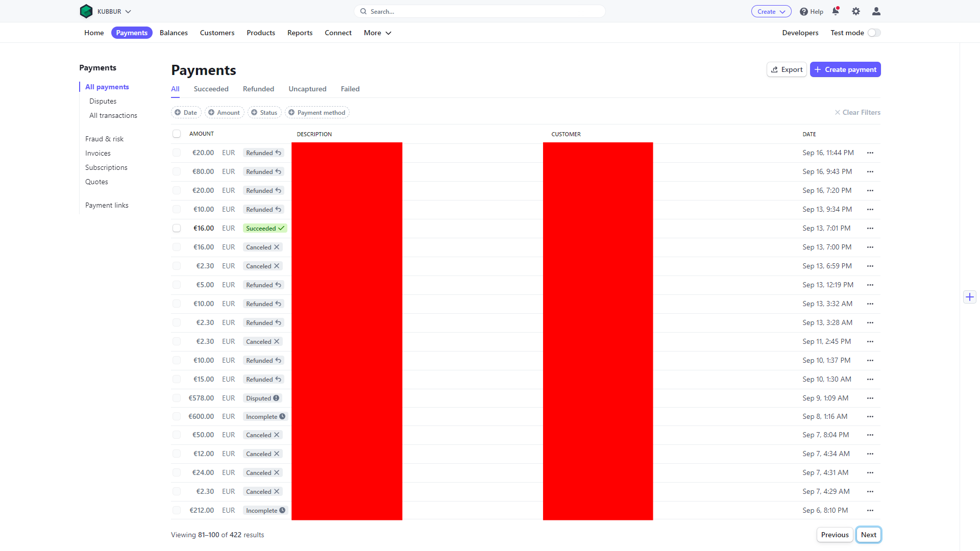The height and width of the screenshot is (551, 980).
Task: Open the Balances navigation item
Action: click(x=174, y=33)
